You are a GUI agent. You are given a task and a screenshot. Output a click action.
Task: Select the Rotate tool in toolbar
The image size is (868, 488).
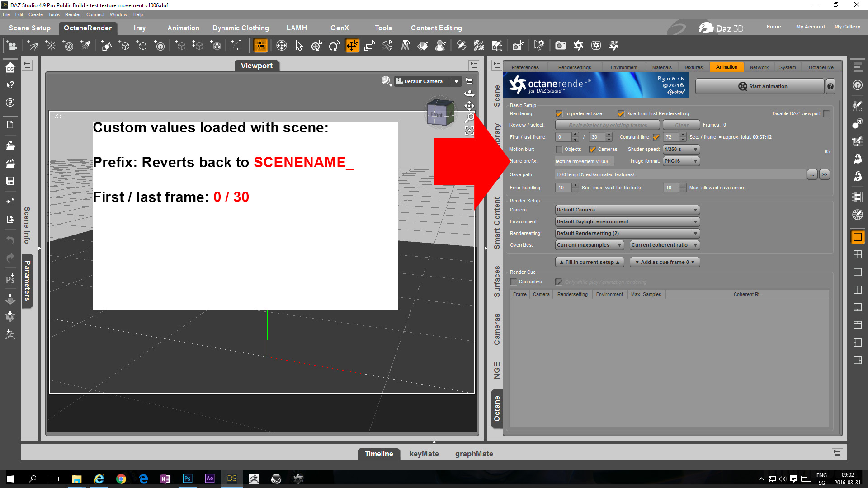[334, 45]
